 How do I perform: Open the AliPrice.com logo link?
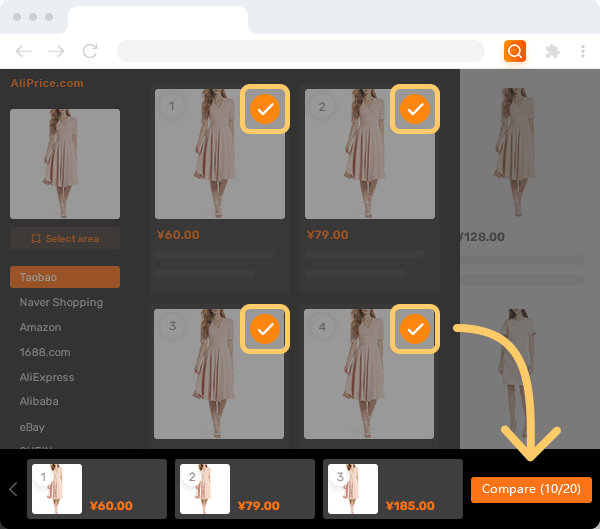coord(47,83)
